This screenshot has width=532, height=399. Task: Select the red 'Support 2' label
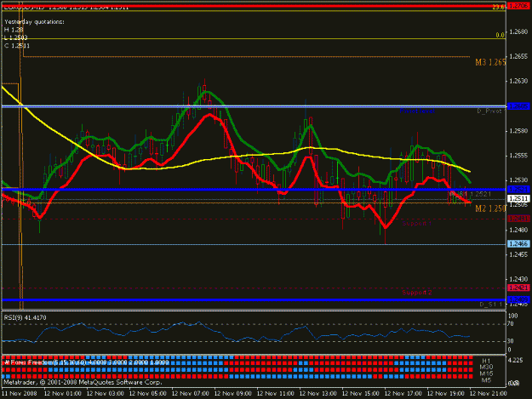pos(417,293)
